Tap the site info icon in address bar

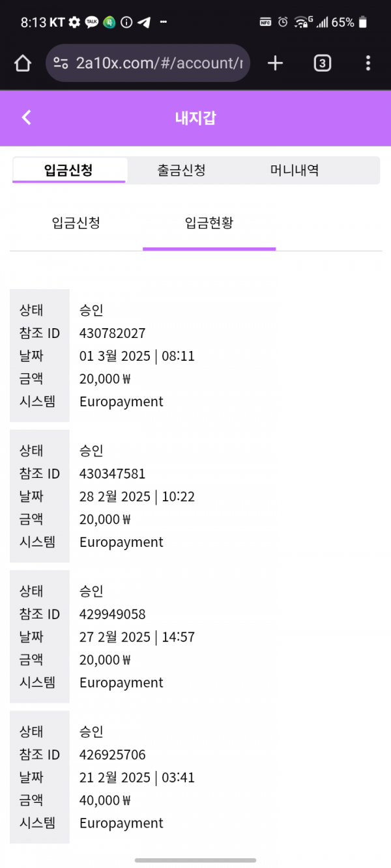tap(61, 63)
